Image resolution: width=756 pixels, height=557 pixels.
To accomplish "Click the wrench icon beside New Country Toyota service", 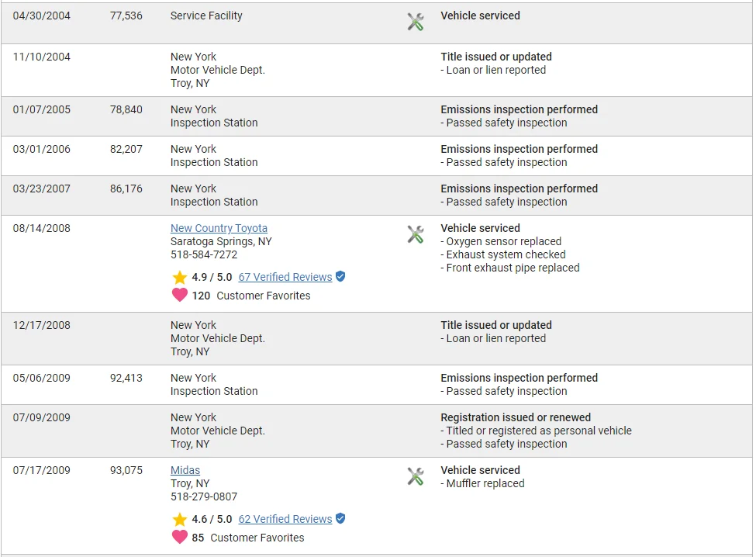I will (x=416, y=234).
